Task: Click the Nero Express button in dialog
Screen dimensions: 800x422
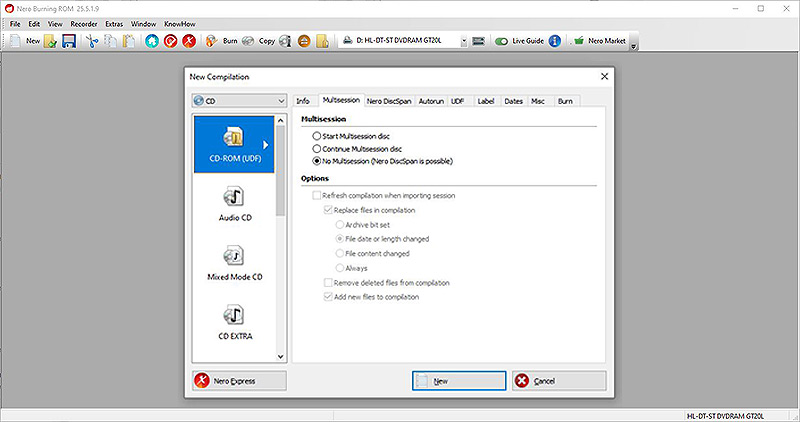Action: coord(239,381)
